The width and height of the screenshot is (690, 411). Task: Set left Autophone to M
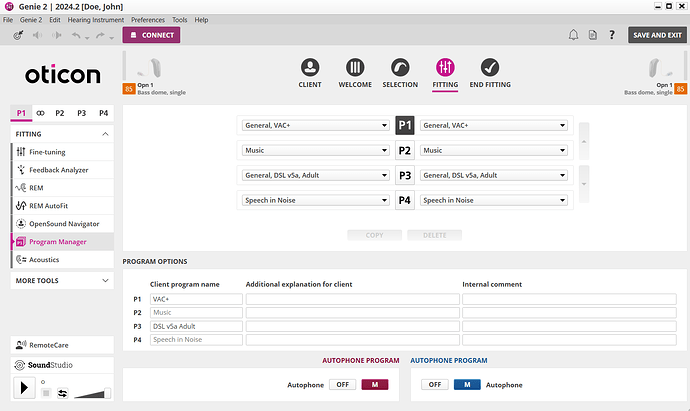click(x=375, y=385)
